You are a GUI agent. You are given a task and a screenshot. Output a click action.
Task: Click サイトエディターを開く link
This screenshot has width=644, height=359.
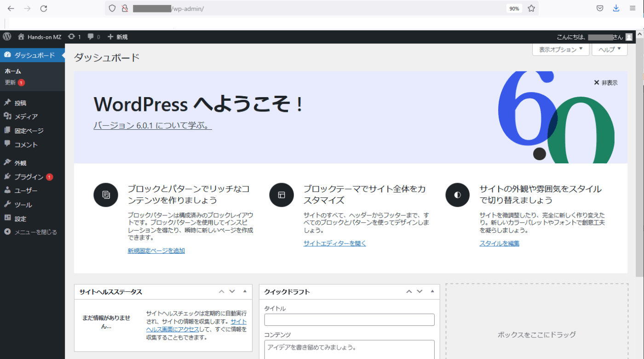pos(335,243)
